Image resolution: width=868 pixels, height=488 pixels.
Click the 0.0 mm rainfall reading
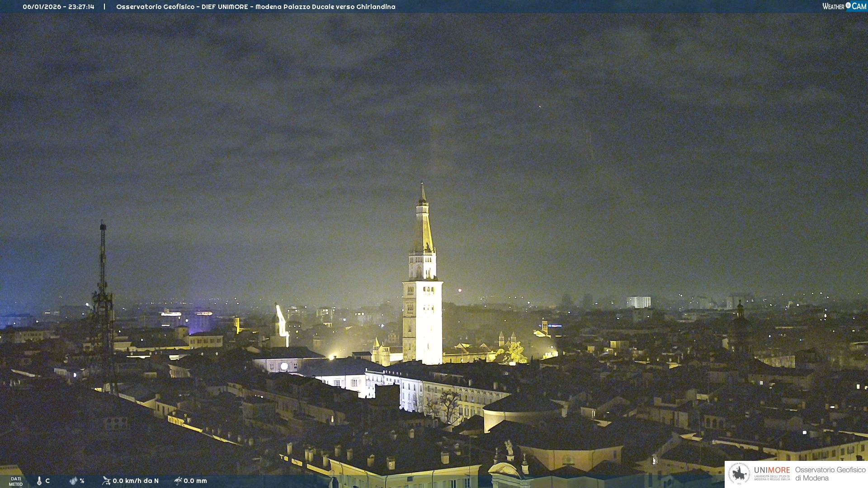pyautogui.click(x=195, y=481)
